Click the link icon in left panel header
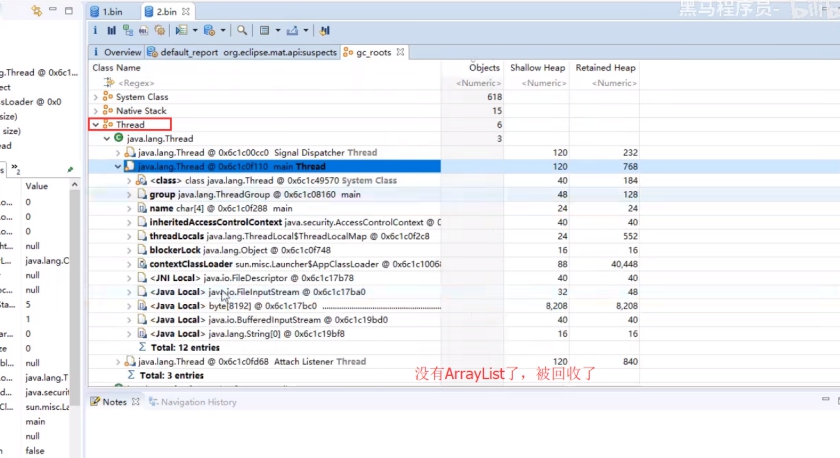Viewport: 840px width, 458px height. click(36, 10)
